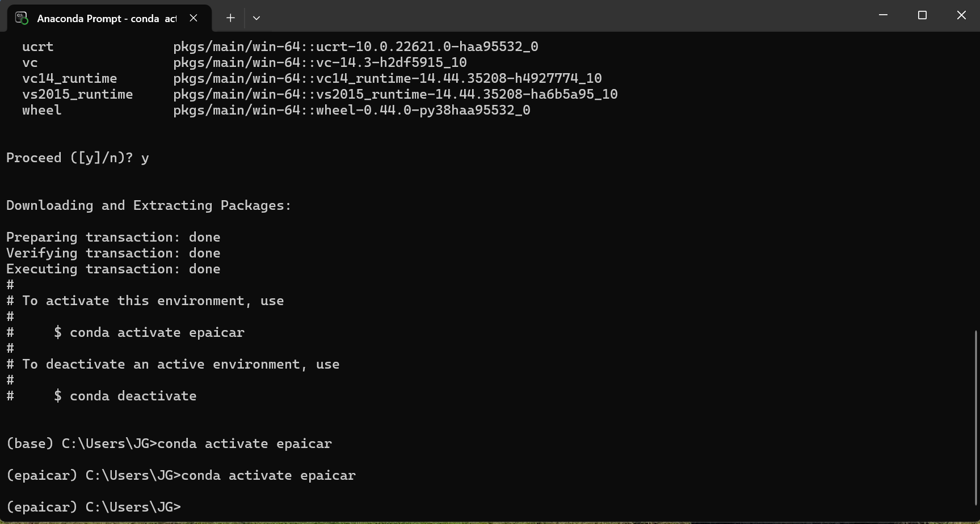The width and height of the screenshot is (980, 524).
Task: Expand the new tab profile dropdown
Action: pos(256,18)
